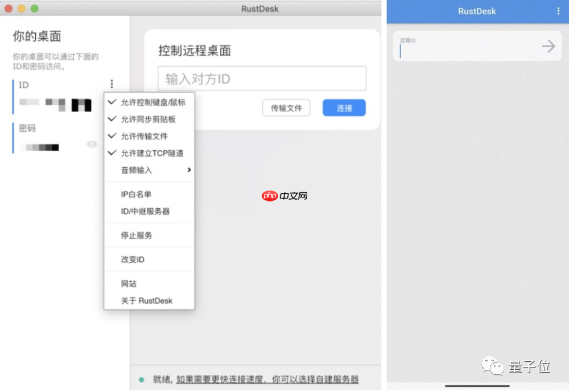Open the settings menu via three-dot icon

tap(112, 84)
